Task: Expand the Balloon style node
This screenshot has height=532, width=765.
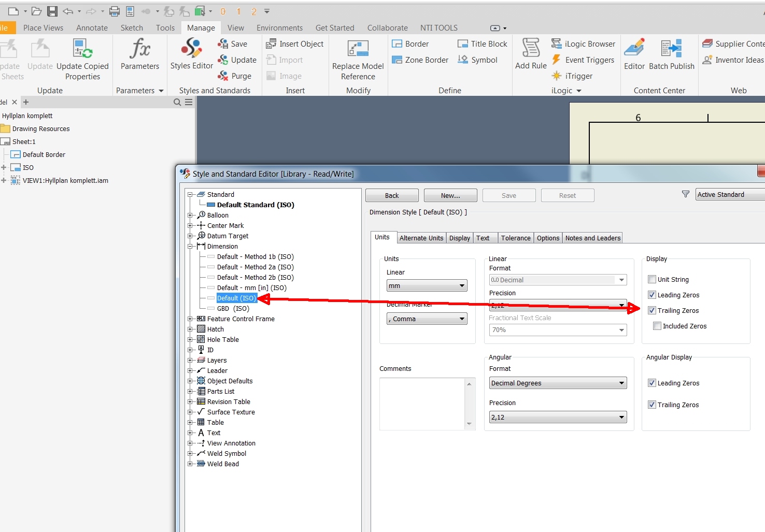Action: pyautogui.click(x=190, y=215)
